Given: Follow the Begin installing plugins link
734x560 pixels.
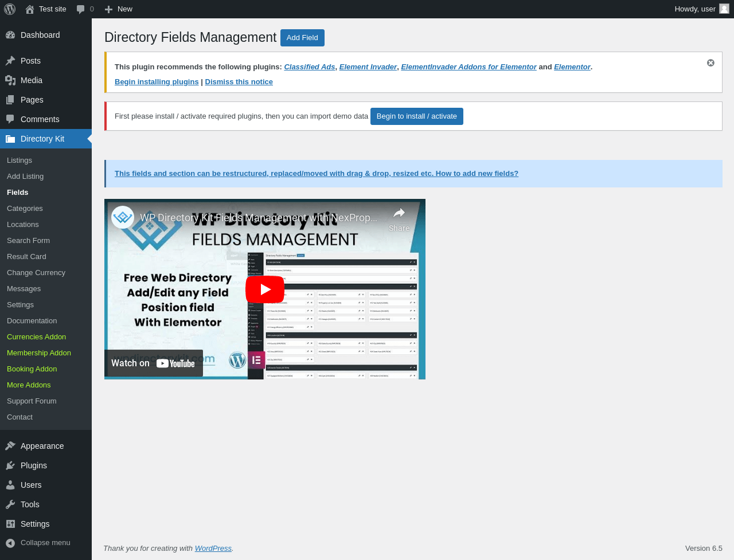Looking at the screenshot, I should click(157, 82).
